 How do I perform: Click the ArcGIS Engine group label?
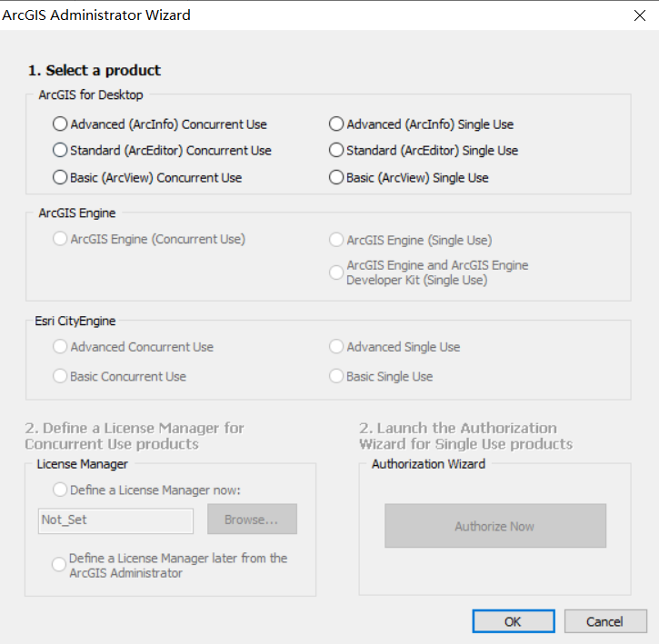[x=77, y=213]
